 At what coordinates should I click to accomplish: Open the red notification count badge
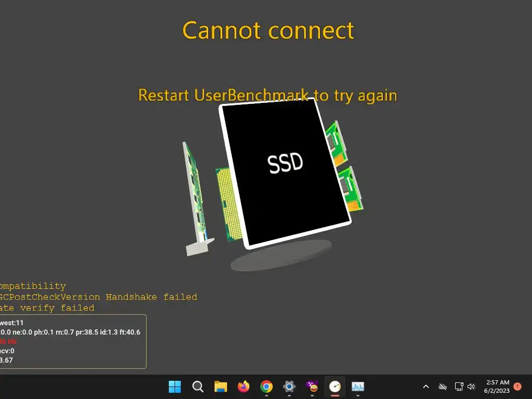(517, 387)
